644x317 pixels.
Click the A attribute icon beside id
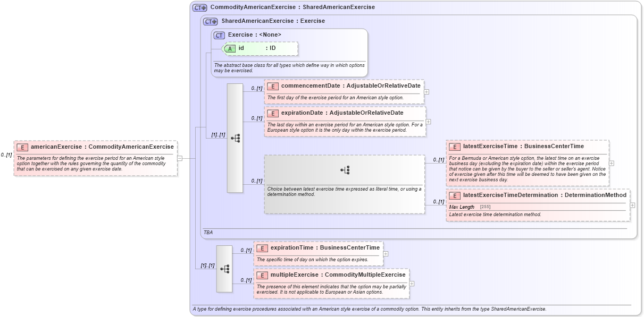(x=229, y=48)
